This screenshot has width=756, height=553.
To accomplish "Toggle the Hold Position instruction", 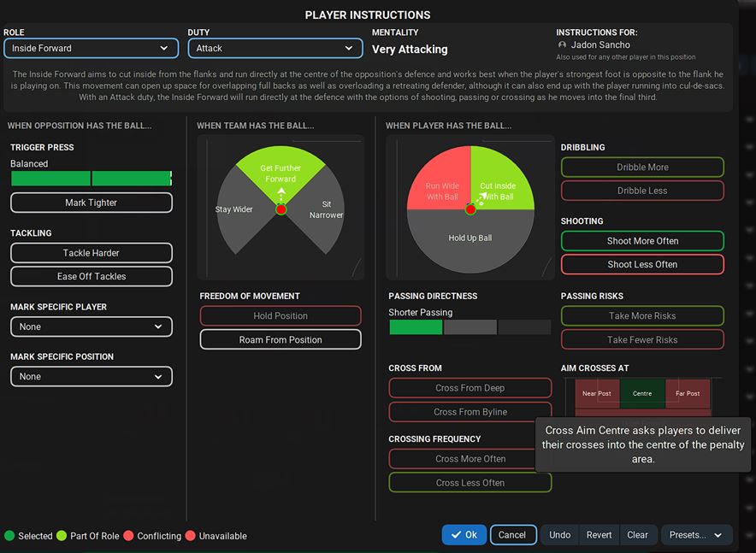I will click(281, 316).
